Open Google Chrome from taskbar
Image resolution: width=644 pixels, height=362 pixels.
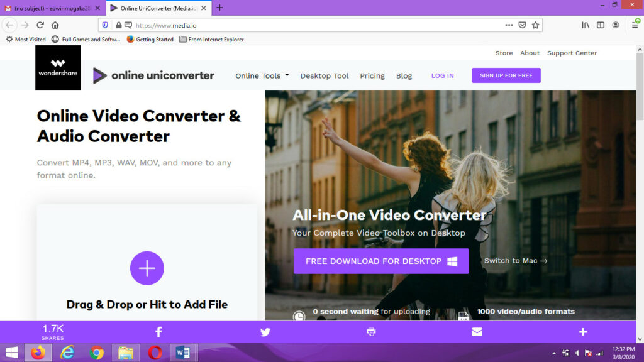(96, 353)
